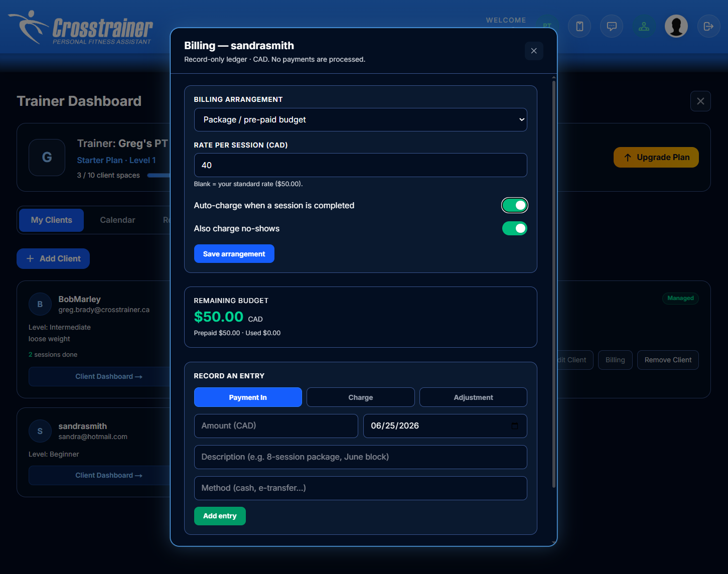Click the '3 / 10 client spaces' text
Viewport: 728px width, 574px height.
click(108, 175)
